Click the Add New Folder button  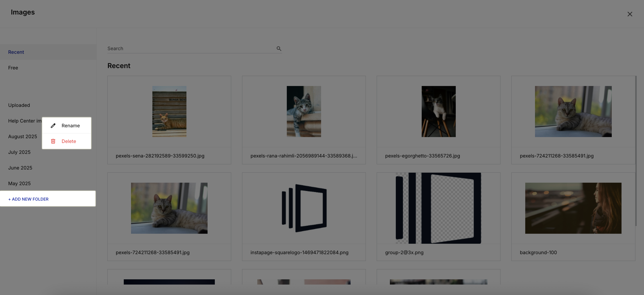point(28,199)
